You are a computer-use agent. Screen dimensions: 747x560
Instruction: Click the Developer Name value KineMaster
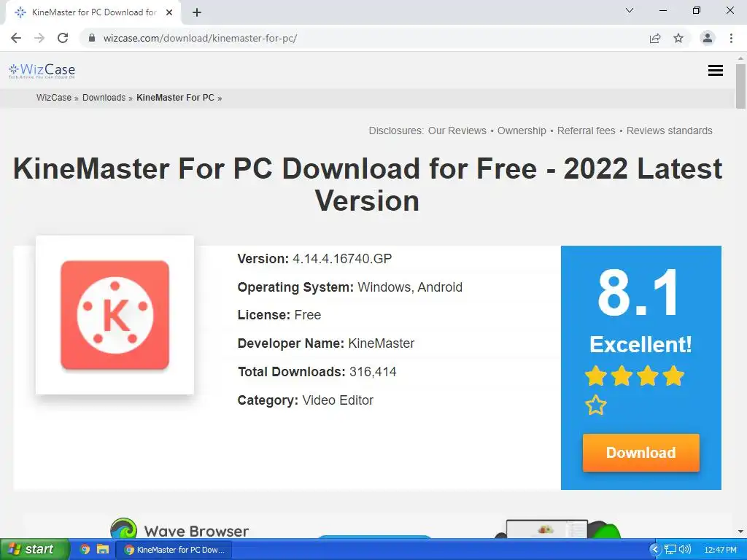tap(381, 343)
